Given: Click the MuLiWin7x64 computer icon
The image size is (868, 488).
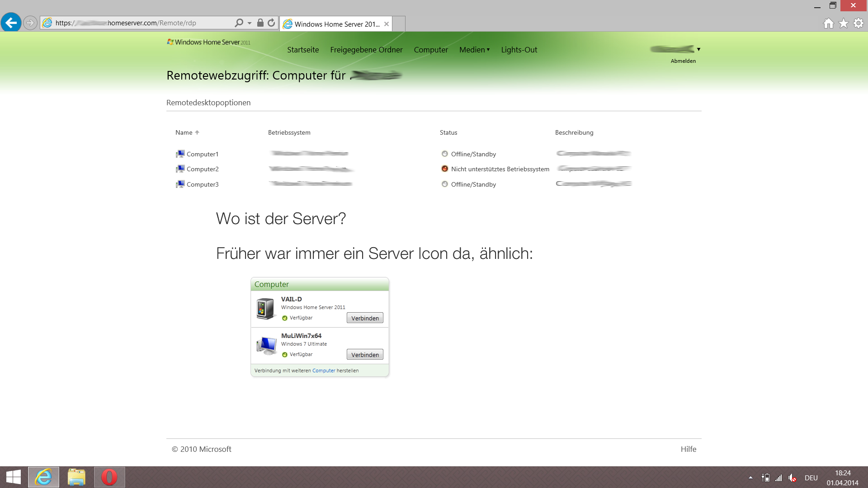Looking at the screenshot, I should point(266,346).
